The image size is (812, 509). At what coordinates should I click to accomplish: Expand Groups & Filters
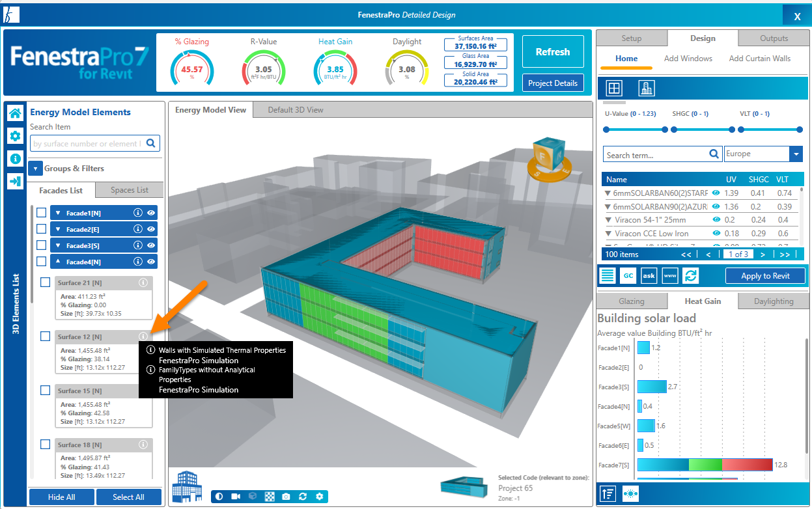(x=35, y=168)
